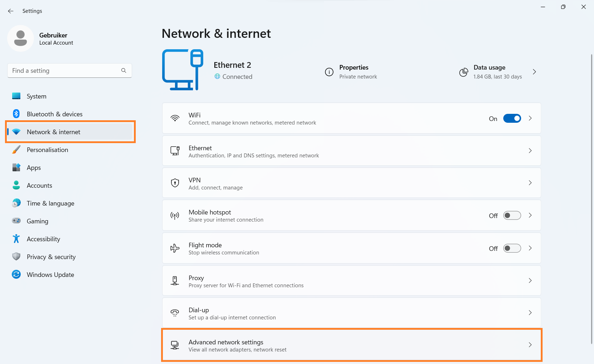Viewport: 594px width, 364px height.
Task: Click the Privacy & security shield icon
Action: 16,257
